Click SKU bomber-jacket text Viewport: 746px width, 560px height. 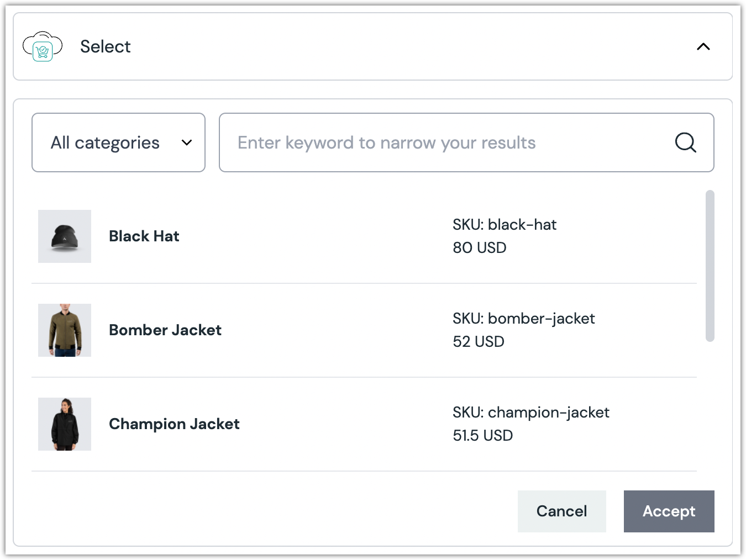[523, 319]
